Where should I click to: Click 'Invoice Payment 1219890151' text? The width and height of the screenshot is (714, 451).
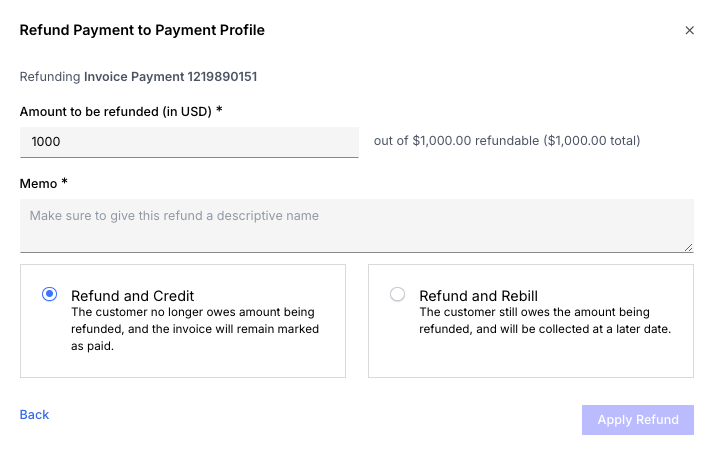point(170,77)
